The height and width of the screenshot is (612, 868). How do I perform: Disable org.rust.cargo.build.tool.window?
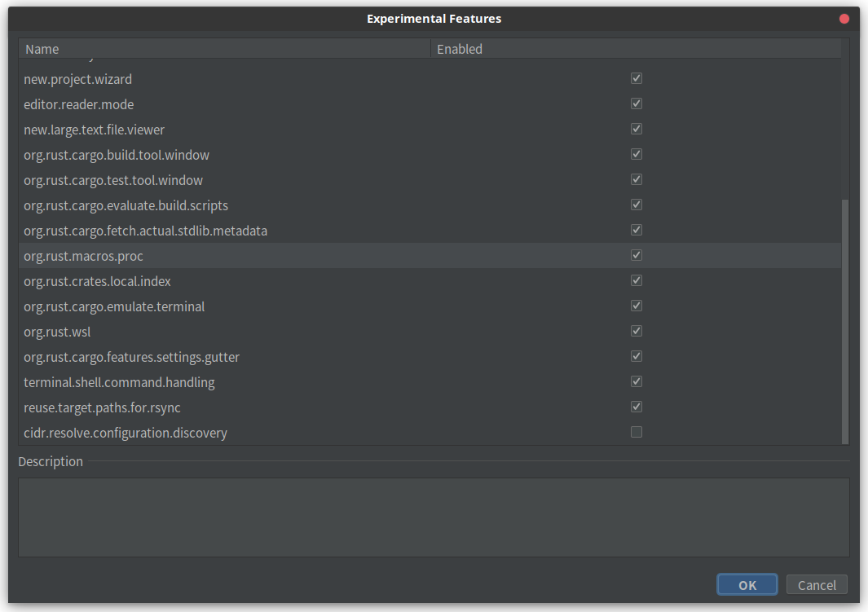point(636,153)
